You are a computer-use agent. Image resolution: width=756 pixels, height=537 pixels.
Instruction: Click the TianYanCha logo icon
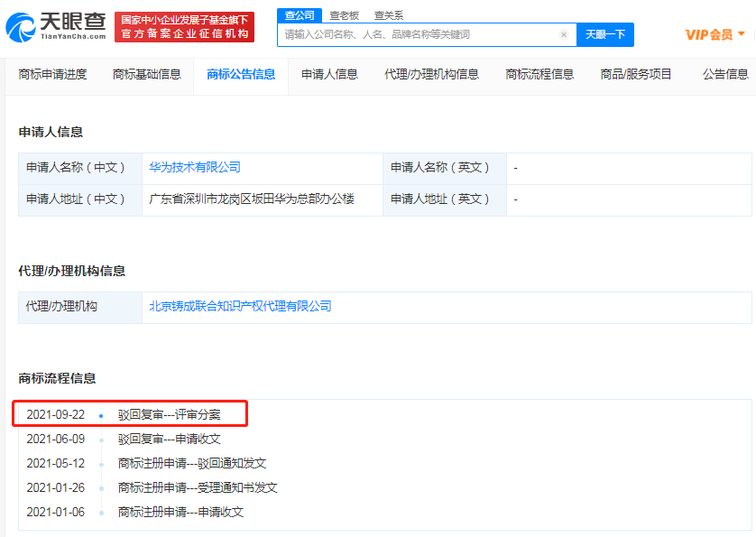point(20,27)
